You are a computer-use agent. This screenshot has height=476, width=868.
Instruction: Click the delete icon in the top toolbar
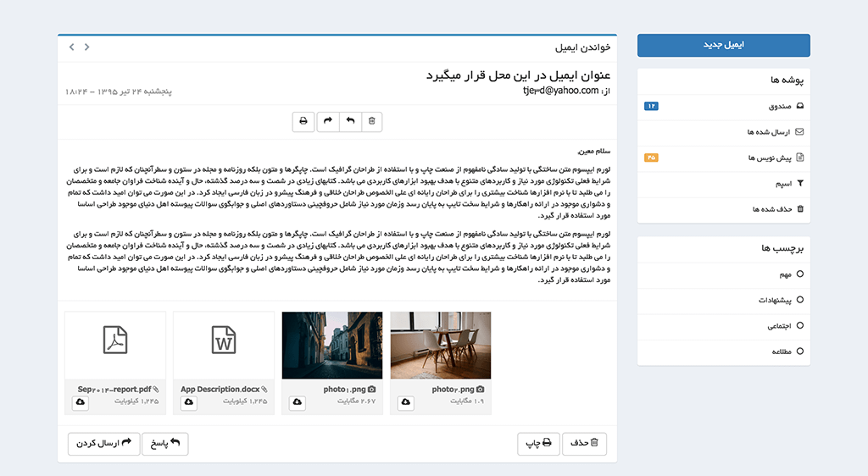372,121
